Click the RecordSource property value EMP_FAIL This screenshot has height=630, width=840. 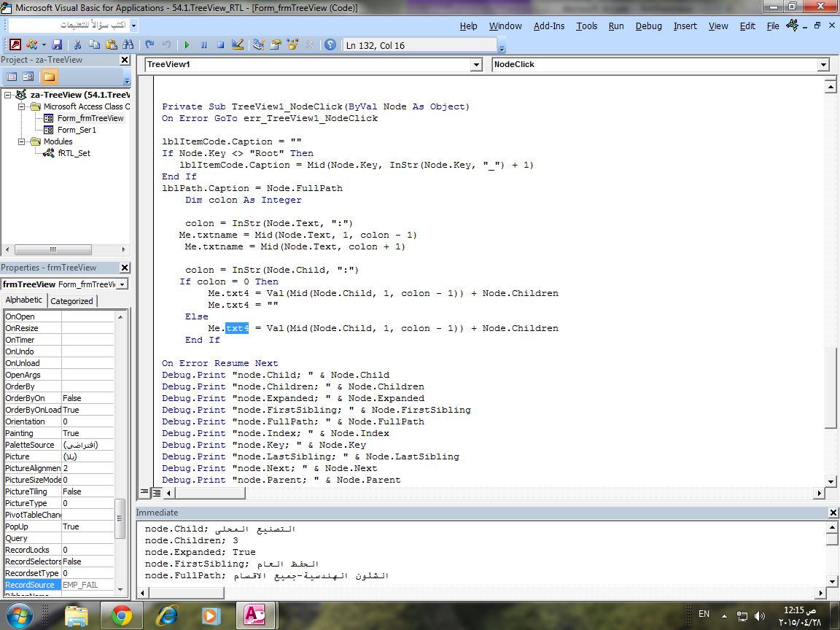click(87, 585)
